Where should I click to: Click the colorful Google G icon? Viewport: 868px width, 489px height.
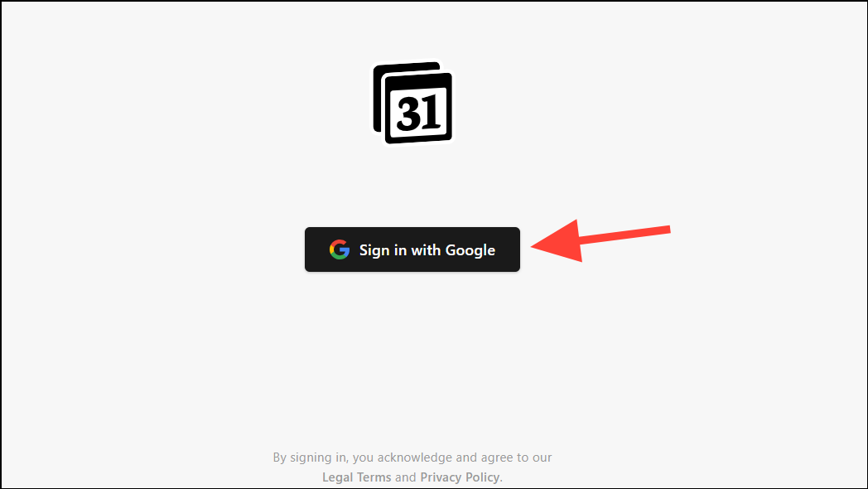[x=340, y=249]
